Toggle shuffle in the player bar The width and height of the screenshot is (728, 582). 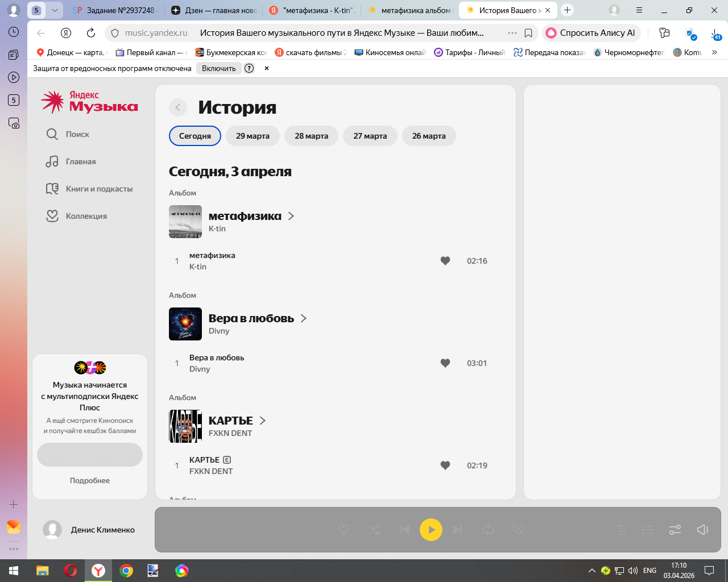(x=374, y=530)
